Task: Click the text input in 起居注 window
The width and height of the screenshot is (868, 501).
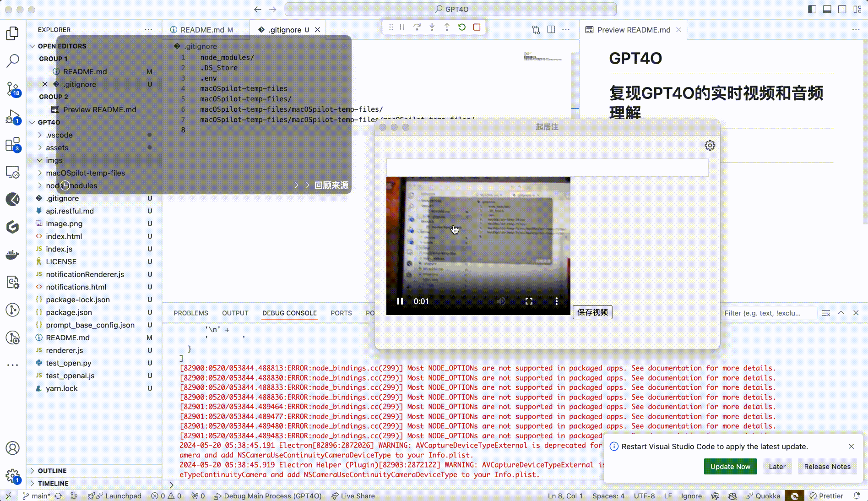Action: [x=547, y=167]
